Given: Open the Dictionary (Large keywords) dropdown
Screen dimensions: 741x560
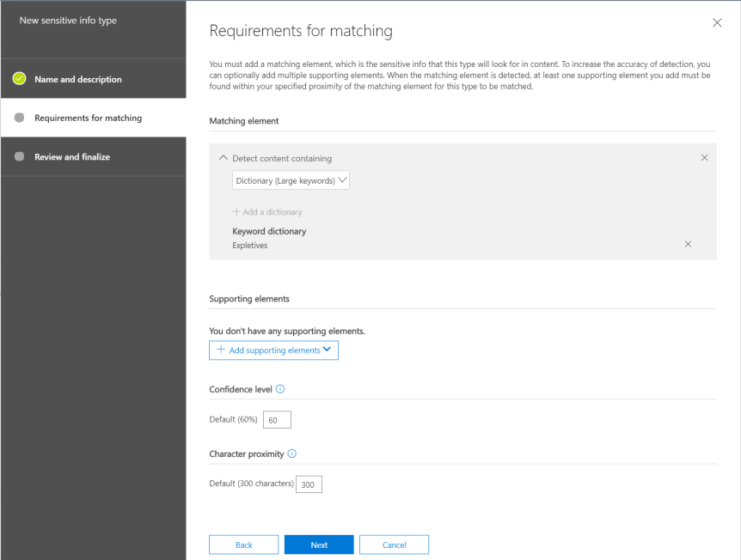Looking at the screenshot, I should pos(291,180).
